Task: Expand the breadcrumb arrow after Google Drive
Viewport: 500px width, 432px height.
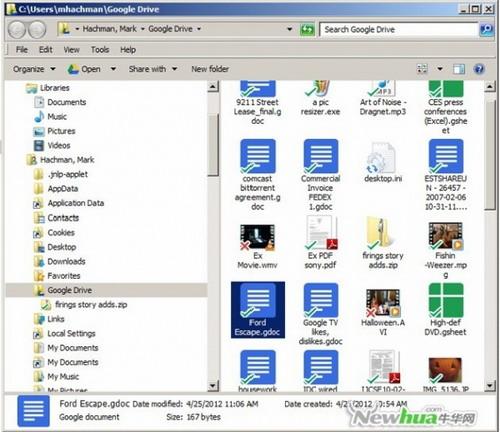Action: (199, 29)
